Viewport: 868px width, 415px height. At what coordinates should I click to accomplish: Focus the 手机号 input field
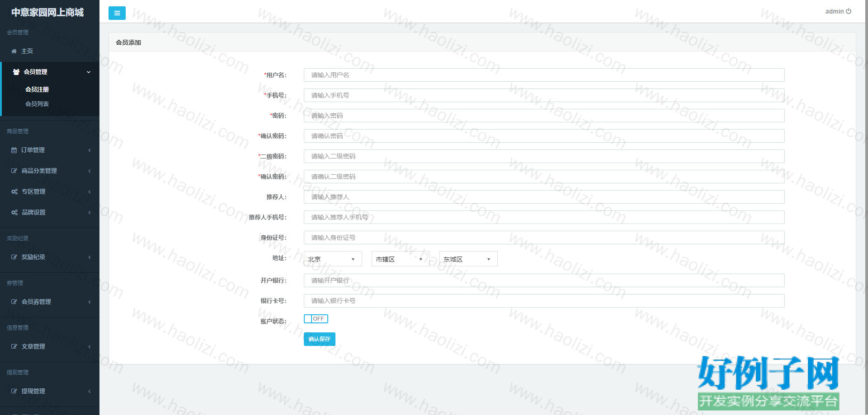[x=544, y=95]
